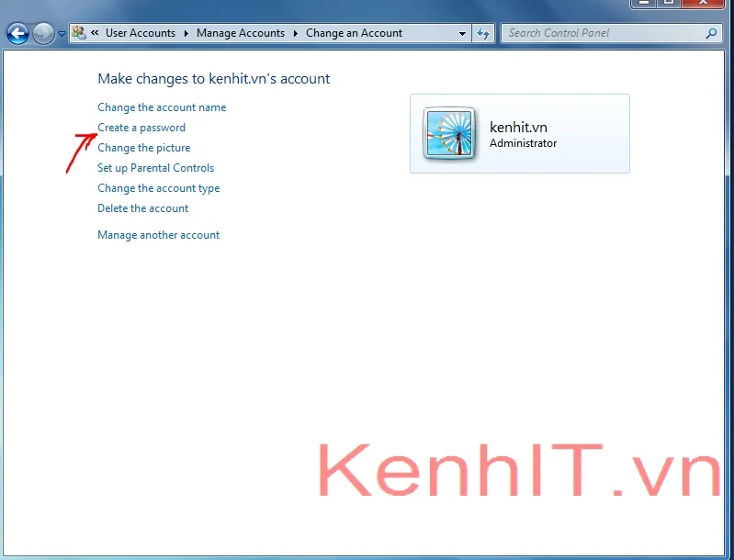
Task: Click the search magnifier icon
Action: [711, 33]
